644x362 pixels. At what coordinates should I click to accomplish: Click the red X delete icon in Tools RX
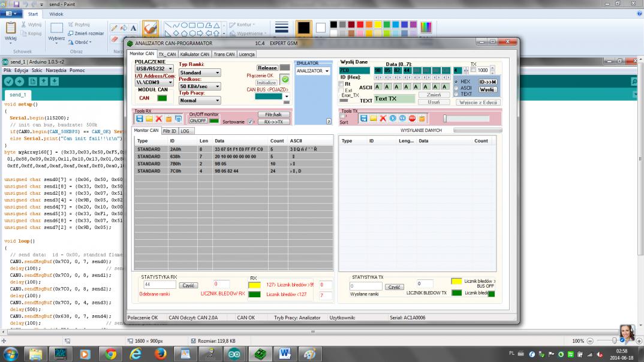[159, 119]
